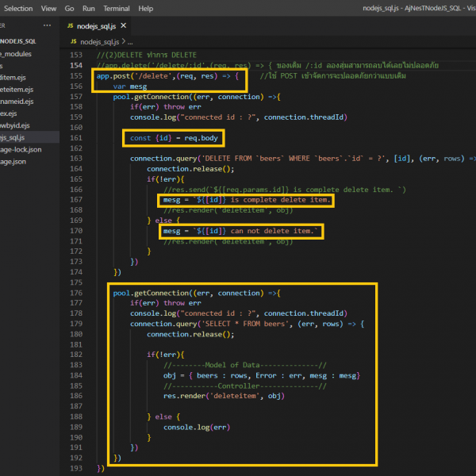Open the Go menu

point(69,8)
